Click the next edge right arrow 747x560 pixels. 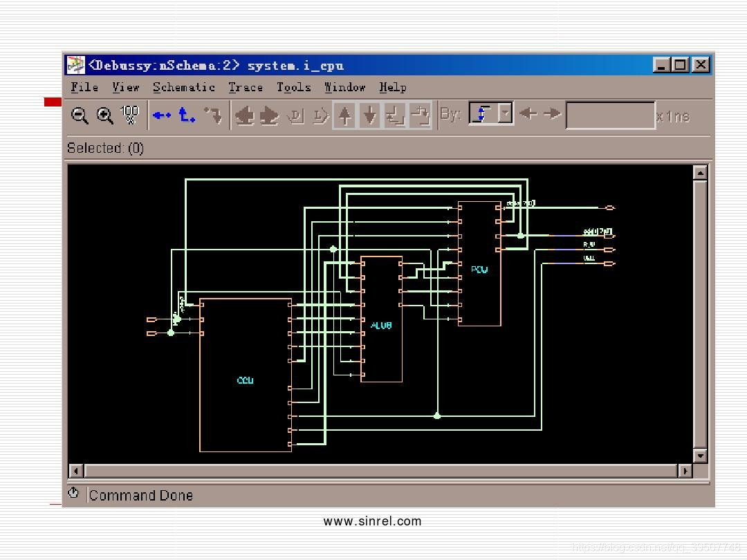(552, 114)
